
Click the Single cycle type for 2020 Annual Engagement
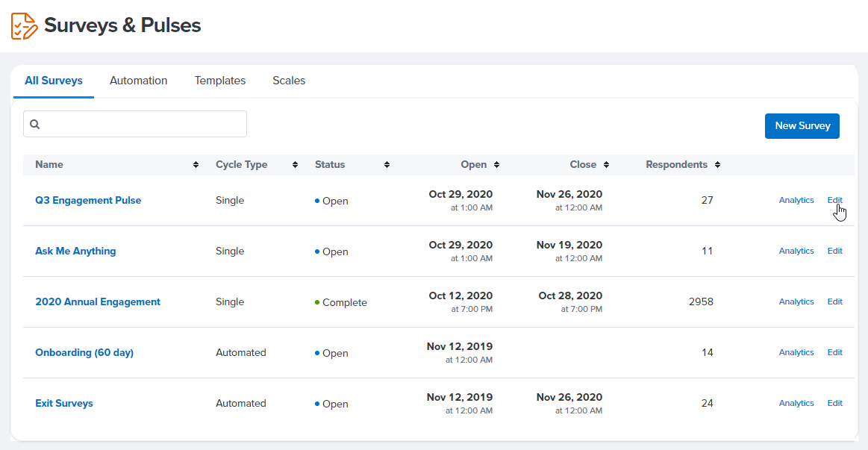point(230,301)
